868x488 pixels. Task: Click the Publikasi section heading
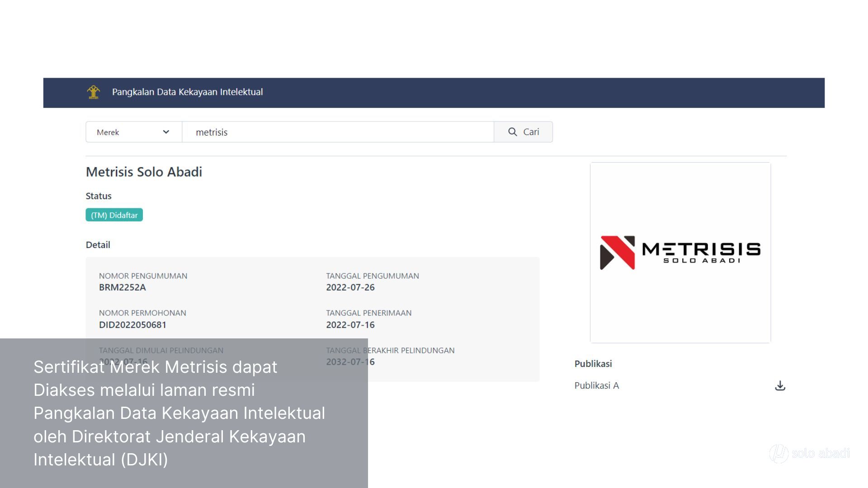593,364
